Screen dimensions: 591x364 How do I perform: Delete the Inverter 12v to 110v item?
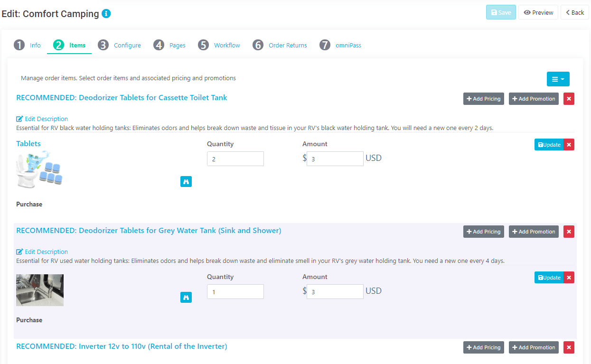(569, 347)
